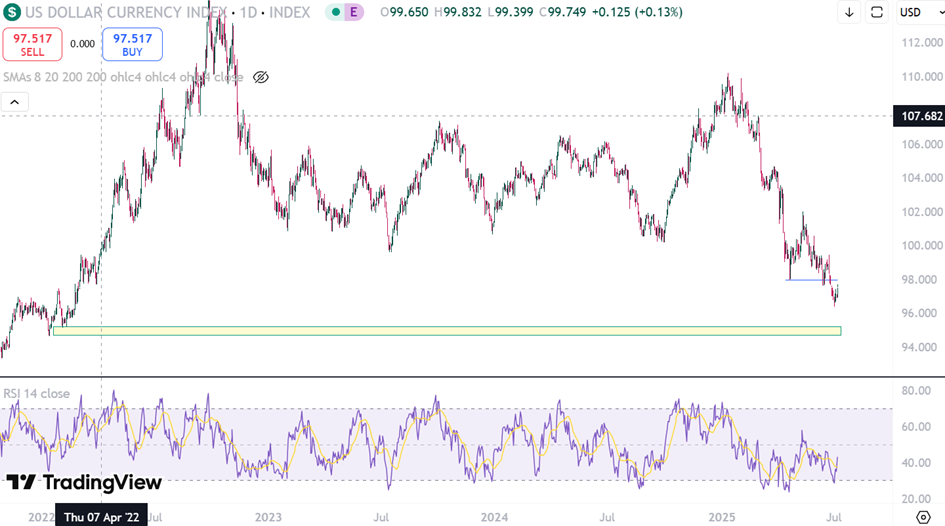Click the daily change +0.125 (+0.13%)

637,12
